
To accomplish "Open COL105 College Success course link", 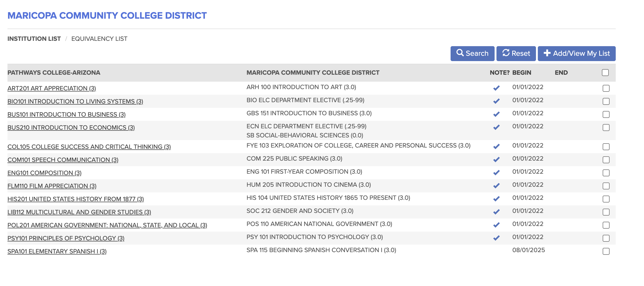I will click(x=89, y=147).
